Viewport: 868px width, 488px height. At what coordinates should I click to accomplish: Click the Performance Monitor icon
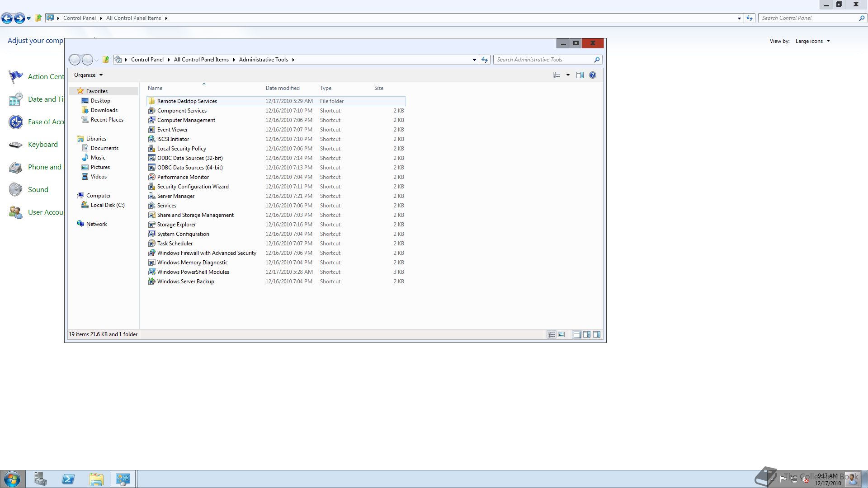[152, 177]
